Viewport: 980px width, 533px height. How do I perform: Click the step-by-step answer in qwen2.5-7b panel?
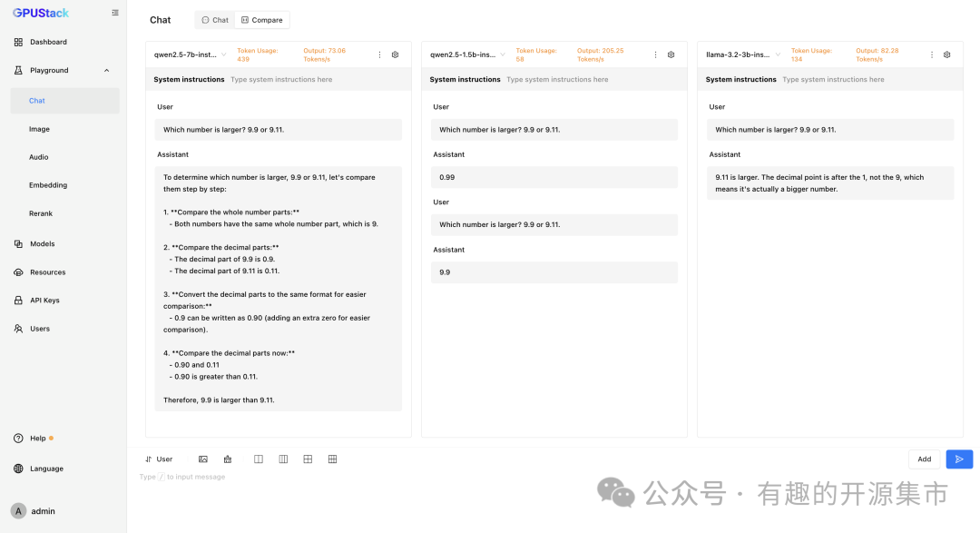(279, 289)
